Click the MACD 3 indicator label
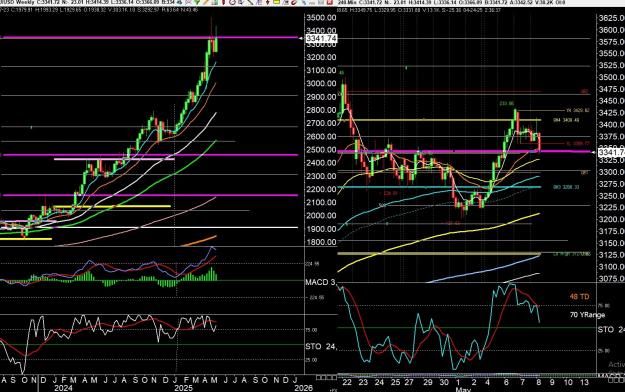625x392 pixels. [320, 282]
